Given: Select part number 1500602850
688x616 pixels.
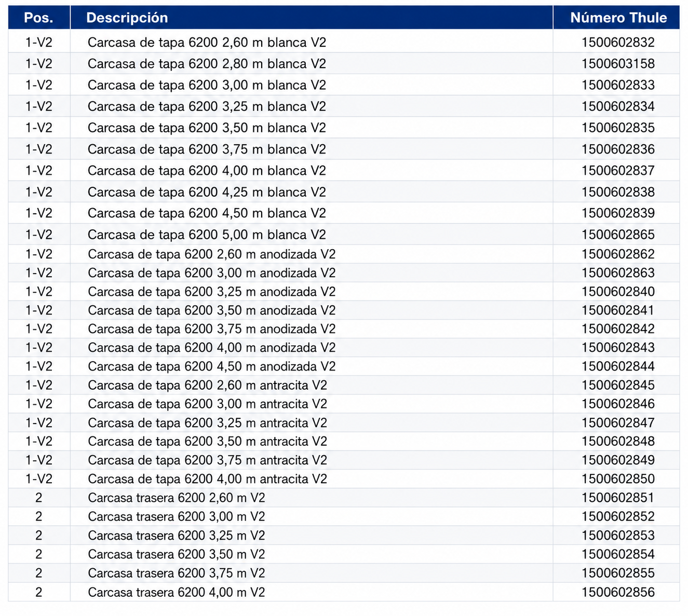Looking at the screenshot, I should click(618, 479).
